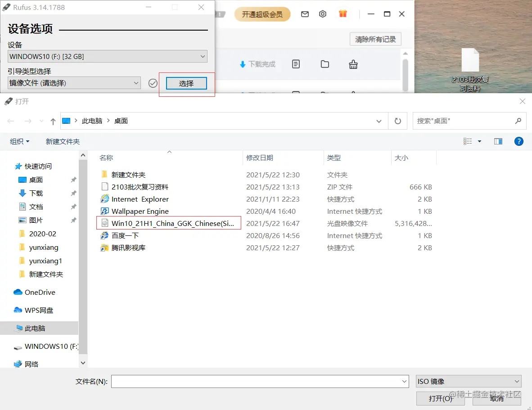Open the yunxiang1 folder in navigation pane
The width and height of the screenshot is (532, 410).
(x=45, y=261)
